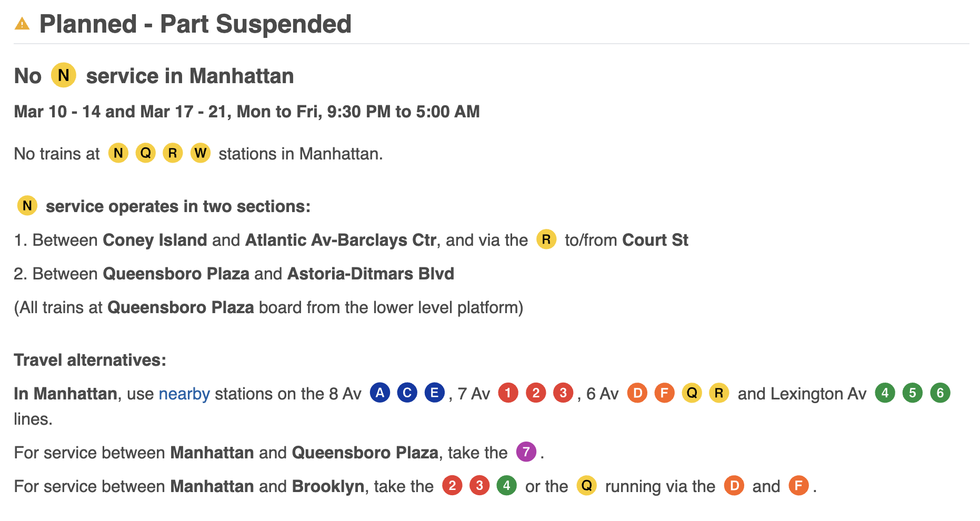Click the green 4 bullet in Brooklyn line
Viewport: 980px width, 521px height.
pos(506,485)
